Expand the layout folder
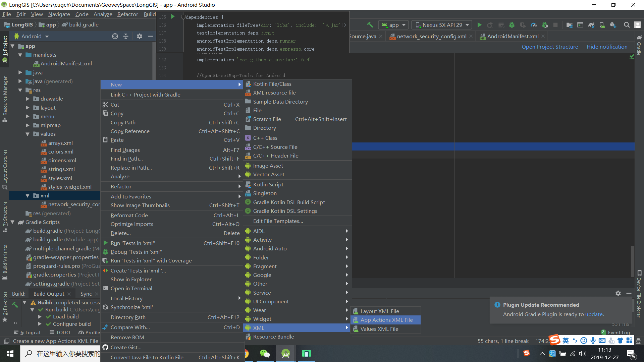644x362 pixels. pyautogui.click(x=28, y=108)
